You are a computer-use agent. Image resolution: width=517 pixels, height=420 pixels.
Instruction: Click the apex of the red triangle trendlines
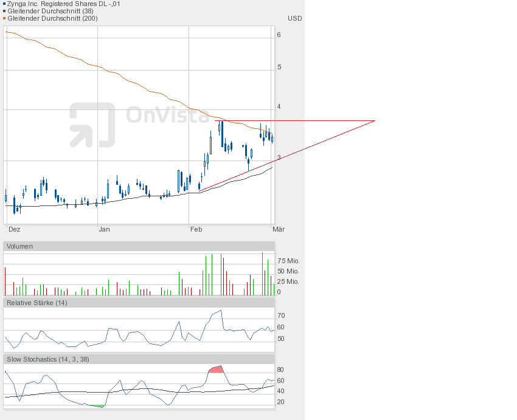(375, 121)
